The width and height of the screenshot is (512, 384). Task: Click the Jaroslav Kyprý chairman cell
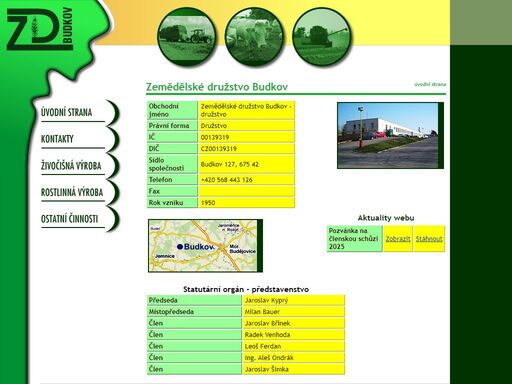294,300
